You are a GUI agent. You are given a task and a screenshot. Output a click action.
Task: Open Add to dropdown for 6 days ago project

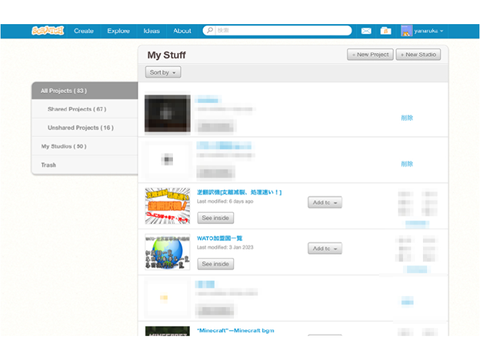point(325,202)
